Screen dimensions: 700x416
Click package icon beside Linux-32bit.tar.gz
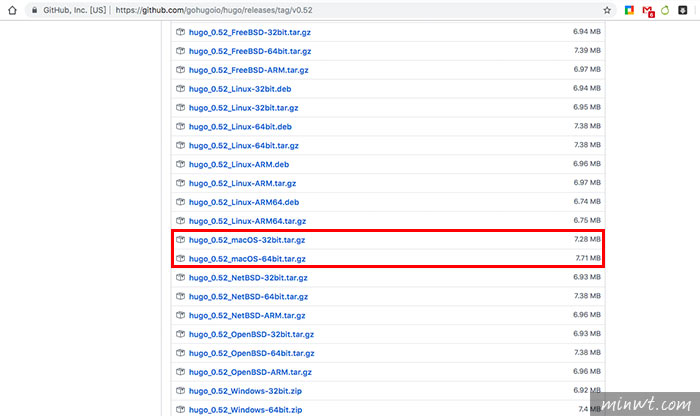pos(180,108)
